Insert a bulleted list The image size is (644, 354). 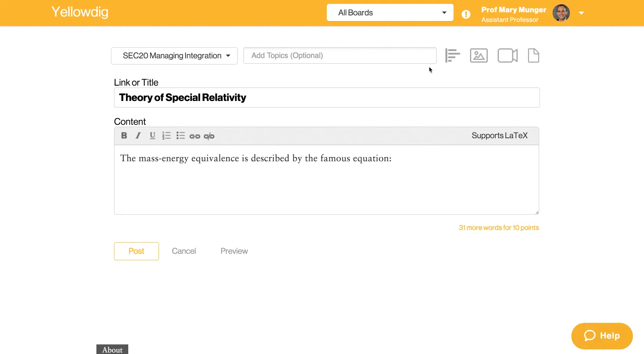click(x=180, y=136)
